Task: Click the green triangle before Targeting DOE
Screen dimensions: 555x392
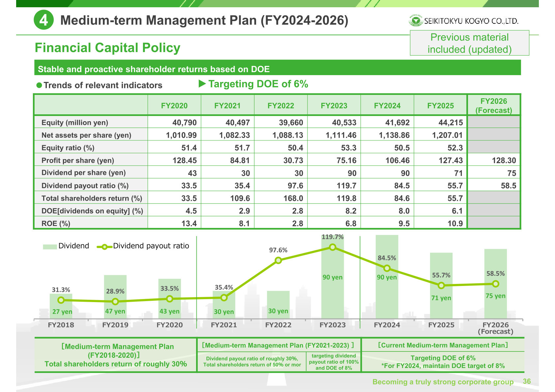Action: click(202, 84)
